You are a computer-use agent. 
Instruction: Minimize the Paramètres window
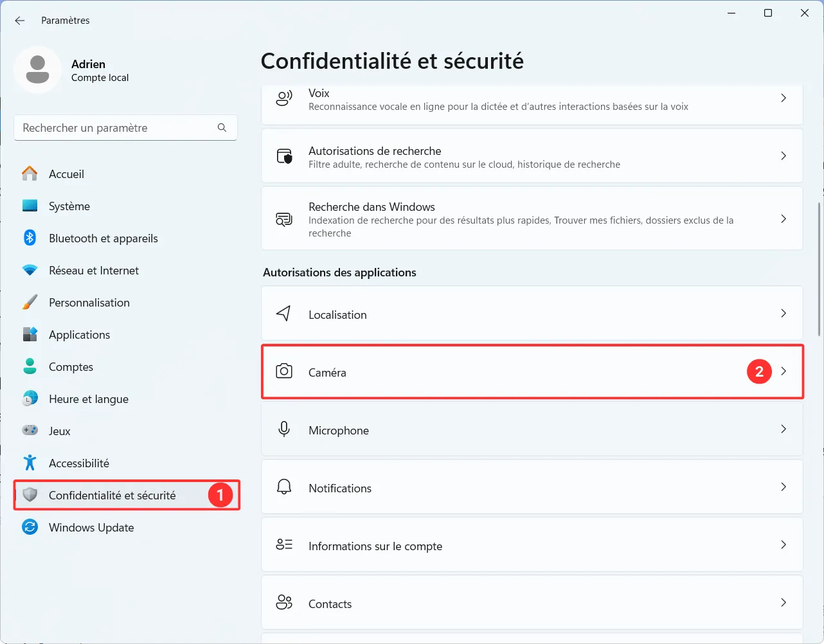coord(731,13)
